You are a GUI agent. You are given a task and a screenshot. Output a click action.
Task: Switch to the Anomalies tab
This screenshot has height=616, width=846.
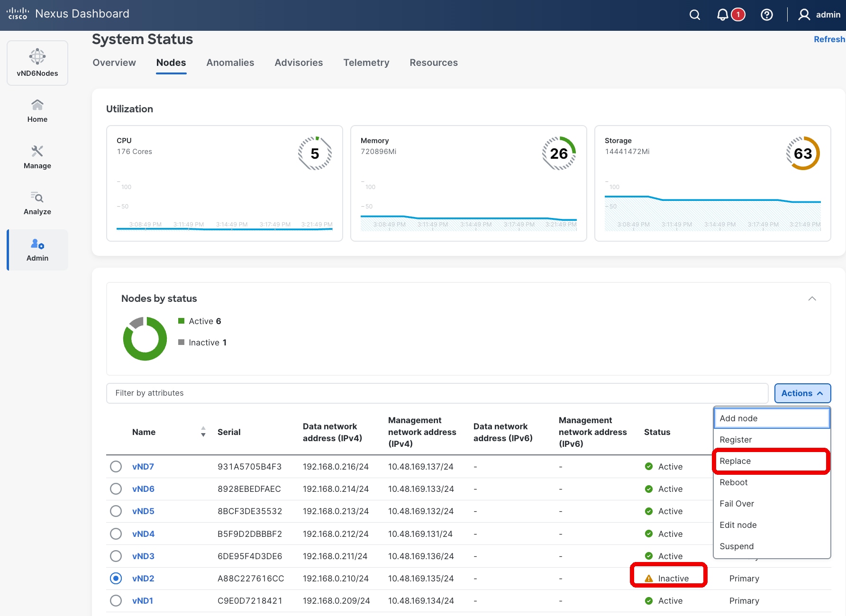point(230,63)
